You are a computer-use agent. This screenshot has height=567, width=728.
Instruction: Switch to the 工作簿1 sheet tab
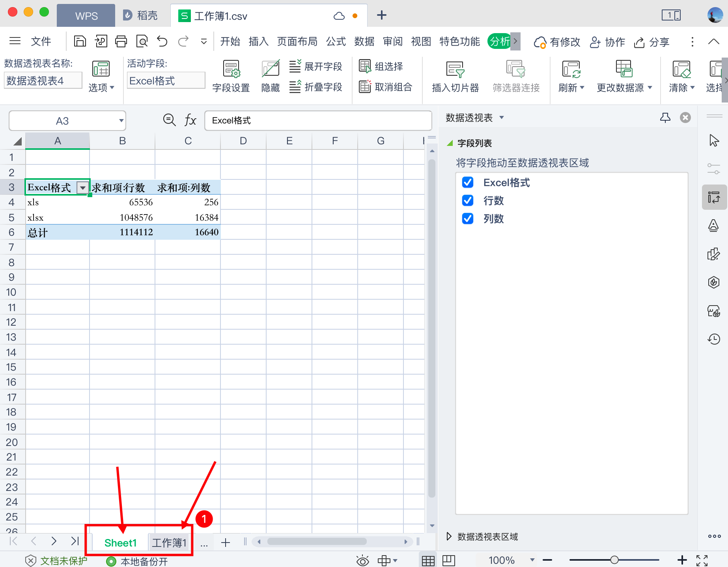169,543
